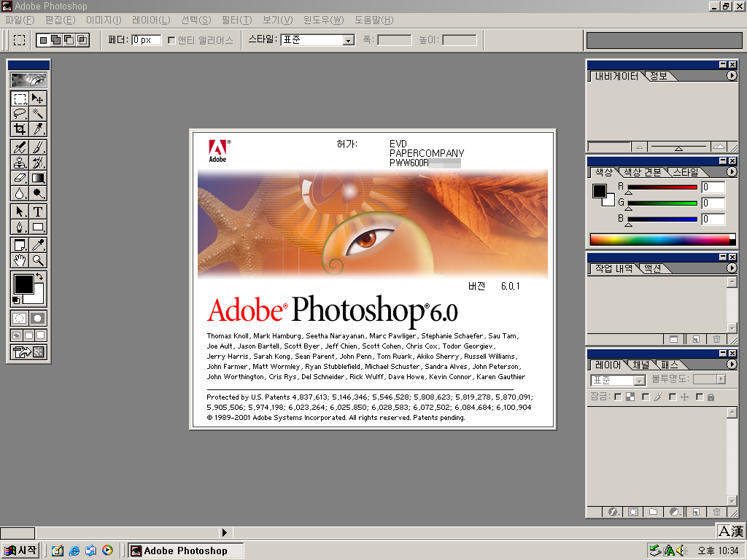Screen dimensions: 747x560
Task: Switch to the 정보 tab
Action: point(659,76)
